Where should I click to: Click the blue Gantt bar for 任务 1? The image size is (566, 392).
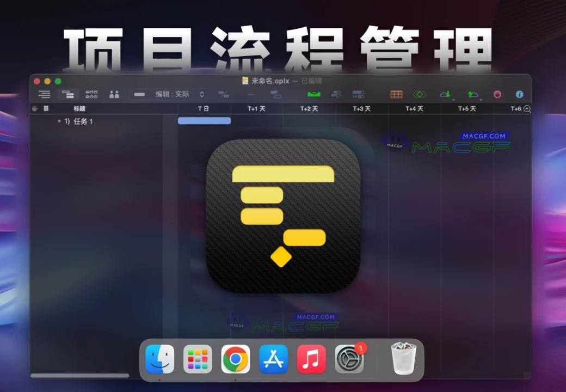(x=204, y=120)
